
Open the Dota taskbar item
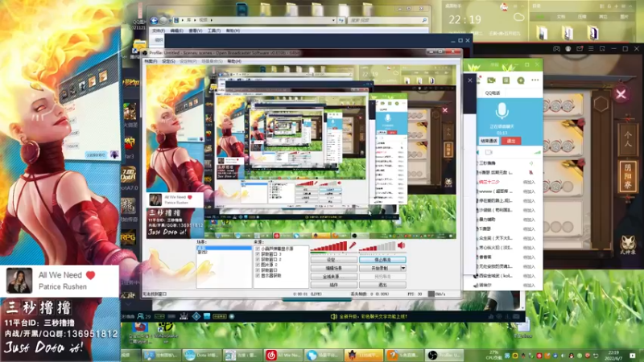[x=202, y=355]
